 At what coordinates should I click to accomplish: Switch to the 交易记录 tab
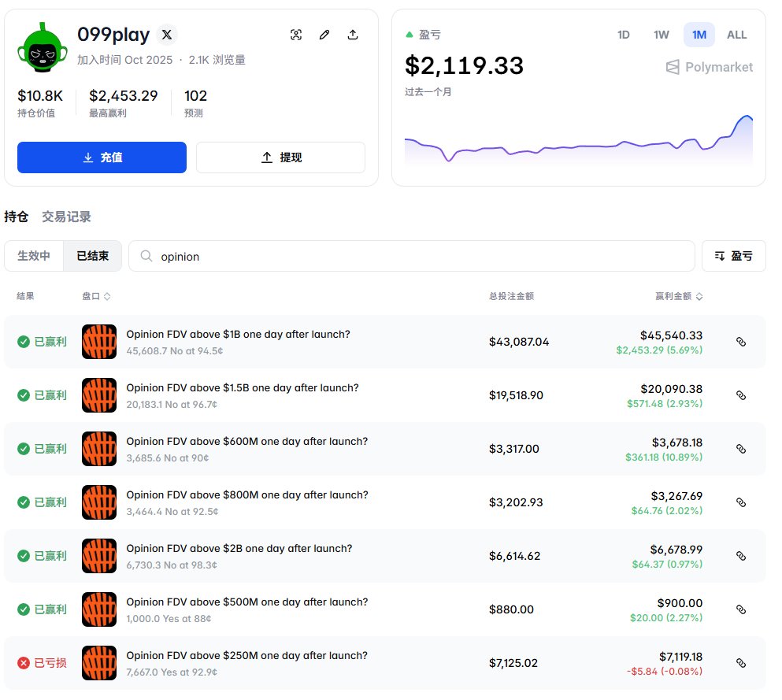coord(66,217)
